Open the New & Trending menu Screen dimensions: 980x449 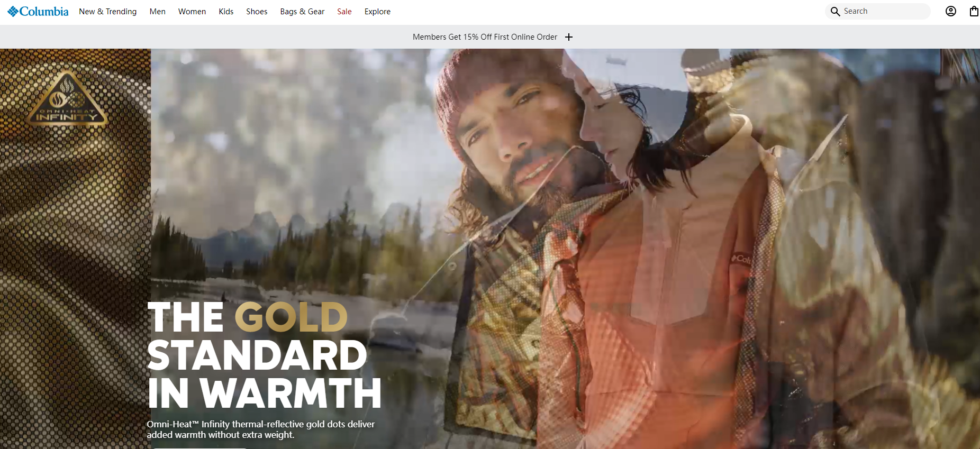[x=107, y=12]
